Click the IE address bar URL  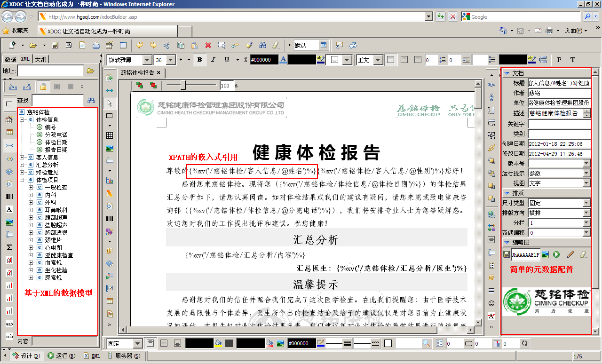click(93, 17)
